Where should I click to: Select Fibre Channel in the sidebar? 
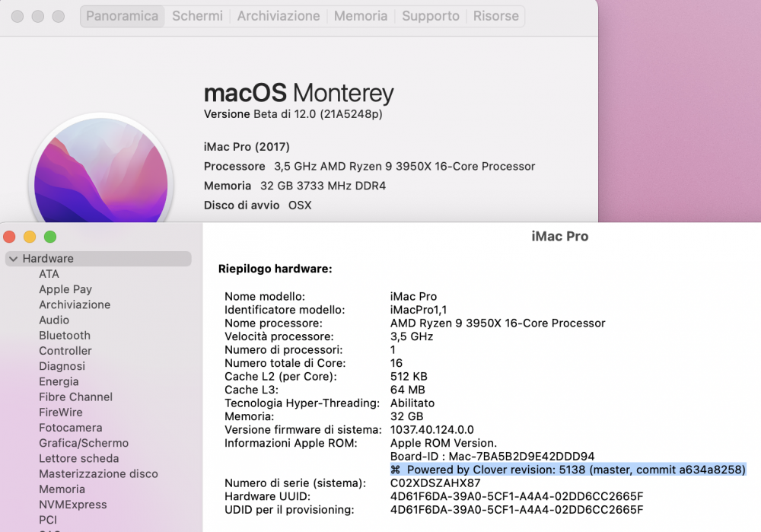click(75, 397)
